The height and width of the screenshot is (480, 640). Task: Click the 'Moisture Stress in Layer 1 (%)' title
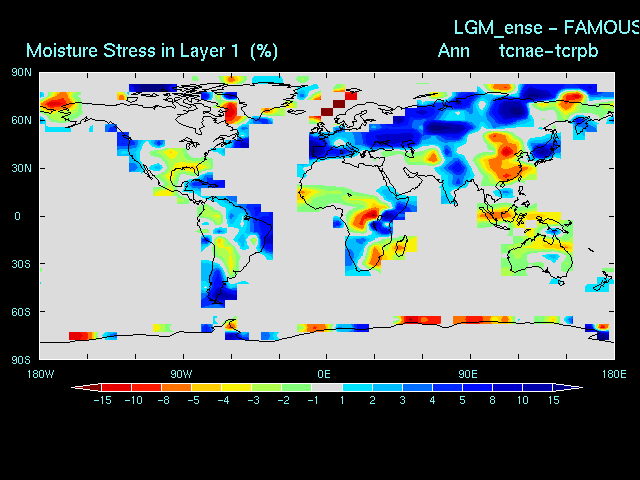(x=152, y=50)
